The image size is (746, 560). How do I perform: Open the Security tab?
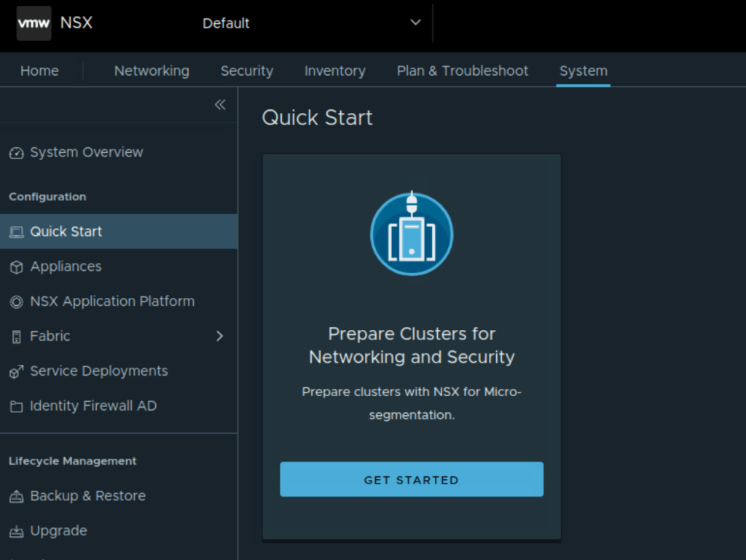pyautogui.click(x=247, y=71)
